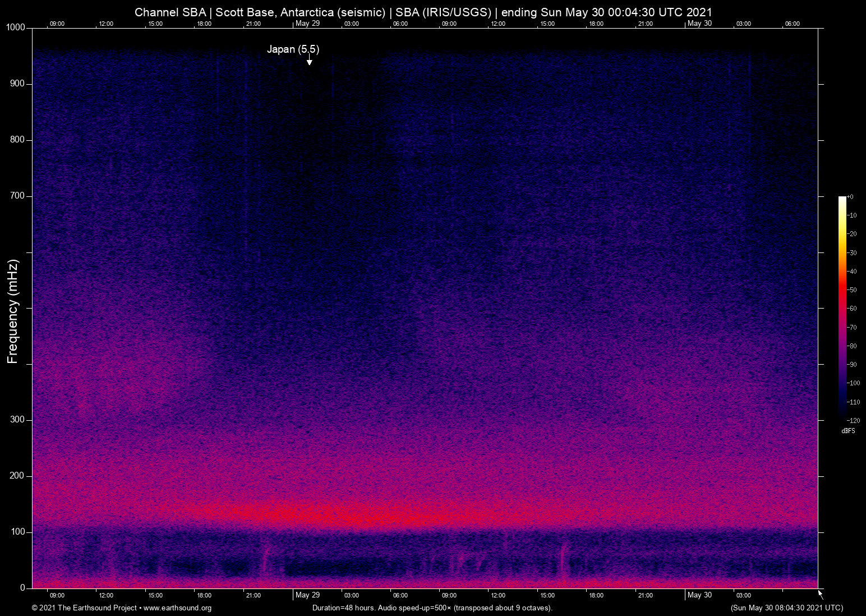Click the '-50' label on the color scale
The image size is (866, 616).
[852, 290]
